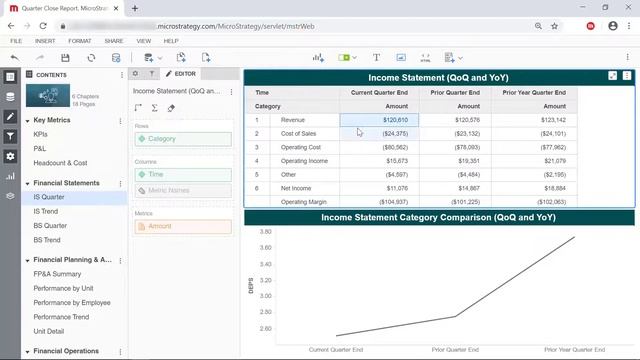Click the refresh data icon in toolbar
640x360 pixels.
[91, 58]
